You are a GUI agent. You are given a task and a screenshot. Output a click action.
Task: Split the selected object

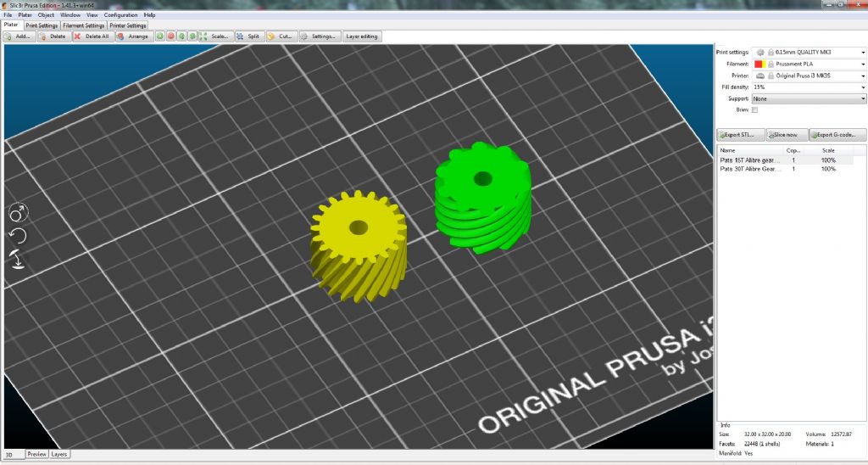click(x=249, y=36)
